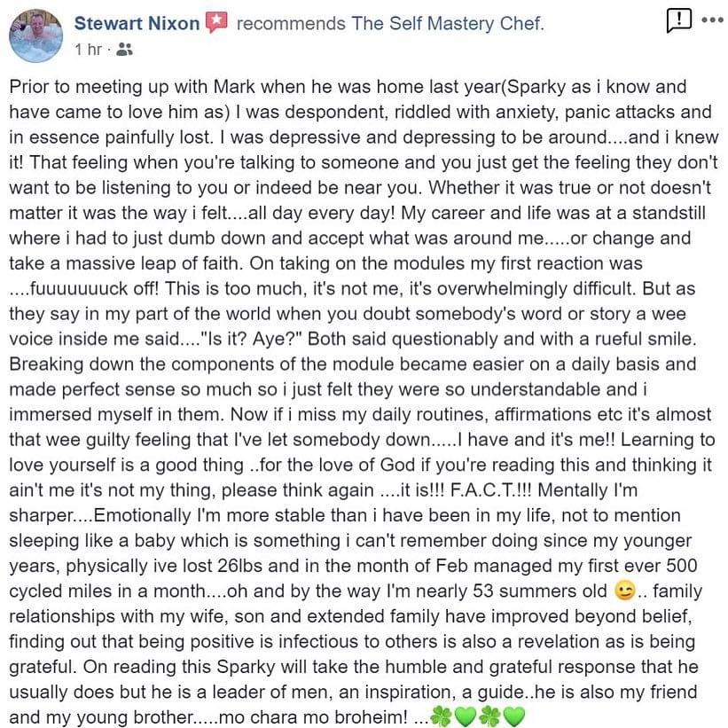Click the second shamrock emoji

[x=489, y=717]
